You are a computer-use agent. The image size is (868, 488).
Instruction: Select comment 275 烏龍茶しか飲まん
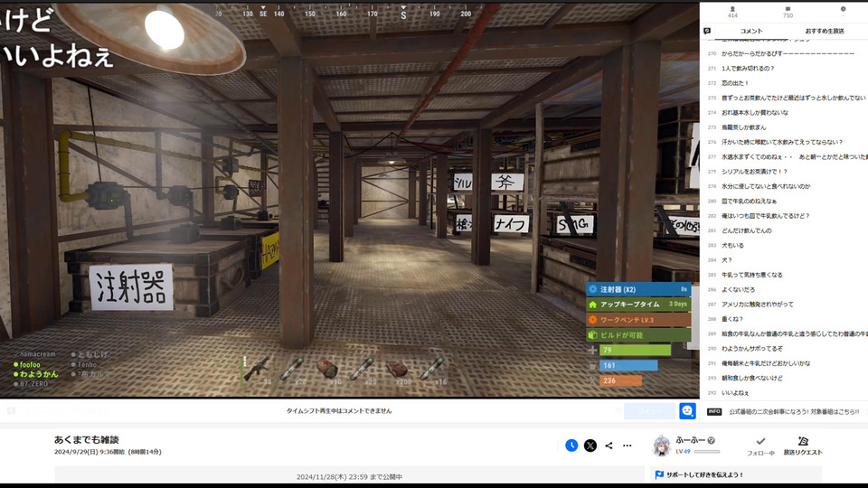(x=743, y=127)
